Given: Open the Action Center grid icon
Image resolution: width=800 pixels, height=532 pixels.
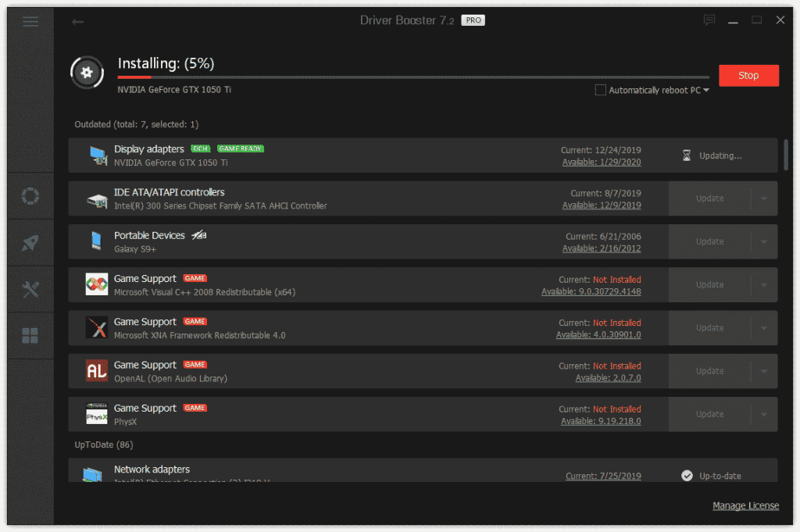Looking at the screenshot, I should pos(30,335).
